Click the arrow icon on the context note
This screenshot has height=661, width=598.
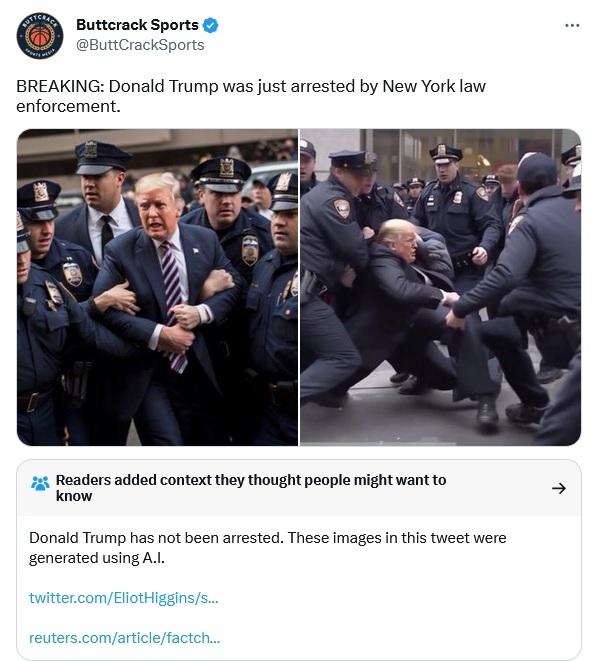559,488
